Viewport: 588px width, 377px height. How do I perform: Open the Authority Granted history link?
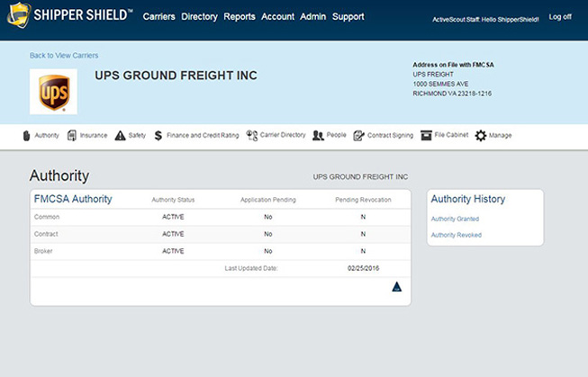coord(455,219)
